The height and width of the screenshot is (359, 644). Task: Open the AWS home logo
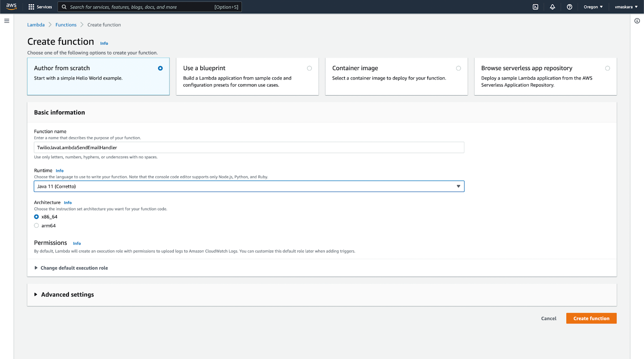[11, 6]
